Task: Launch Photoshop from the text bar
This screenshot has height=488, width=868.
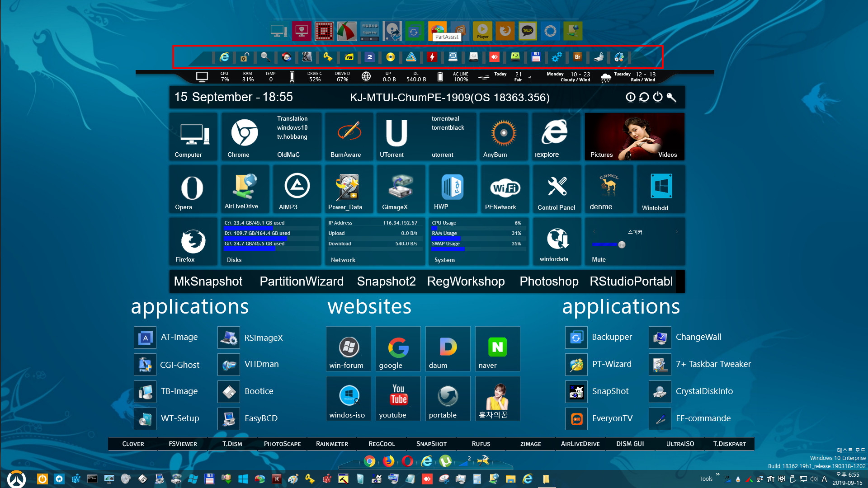Action: [549, 281]
